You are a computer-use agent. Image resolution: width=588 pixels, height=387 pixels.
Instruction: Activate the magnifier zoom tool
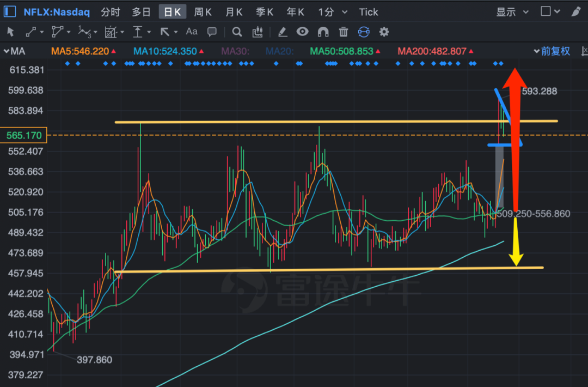click(x=237, y=32)
